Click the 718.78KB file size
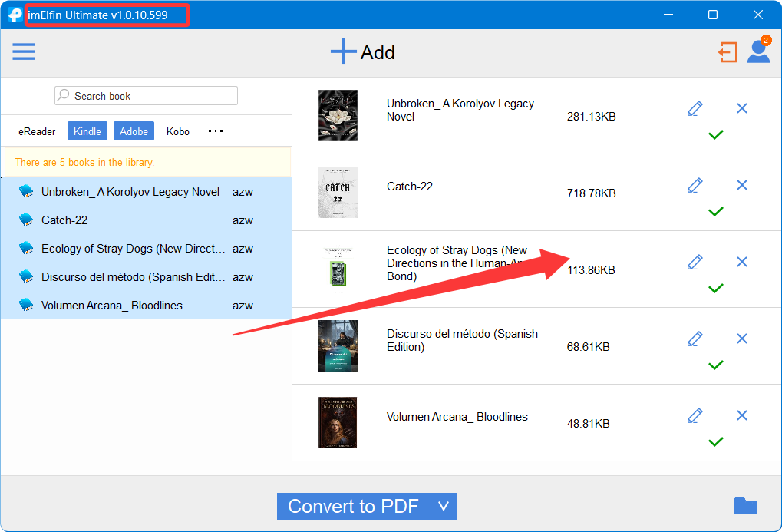Image resolution: width=782 pixels, height=532 pixels. 591,193
